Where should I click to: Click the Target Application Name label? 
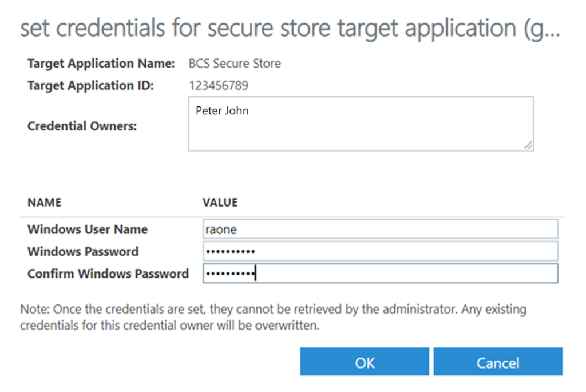tap(101, 64)
